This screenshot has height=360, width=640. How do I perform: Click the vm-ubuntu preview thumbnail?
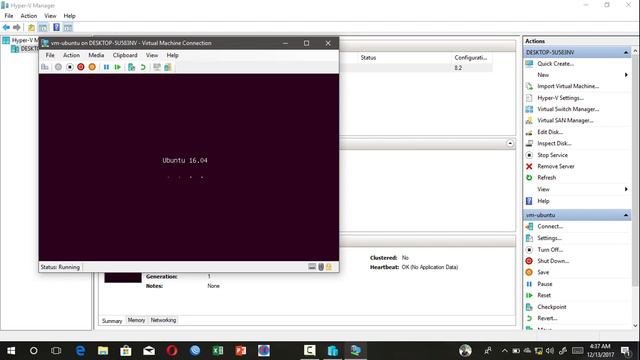123,278
